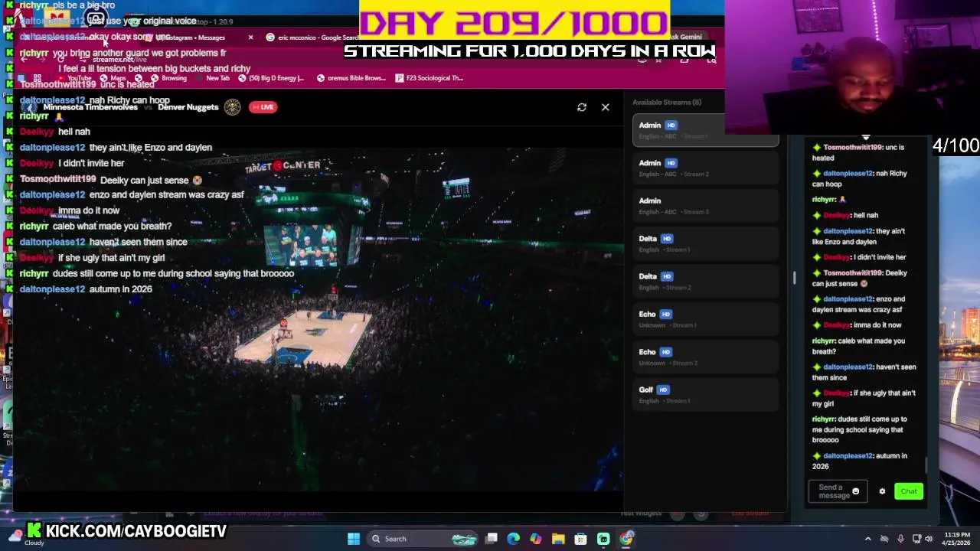
Task: Click the Denver Nuggets team logo
Action: (x=233, y=107)
